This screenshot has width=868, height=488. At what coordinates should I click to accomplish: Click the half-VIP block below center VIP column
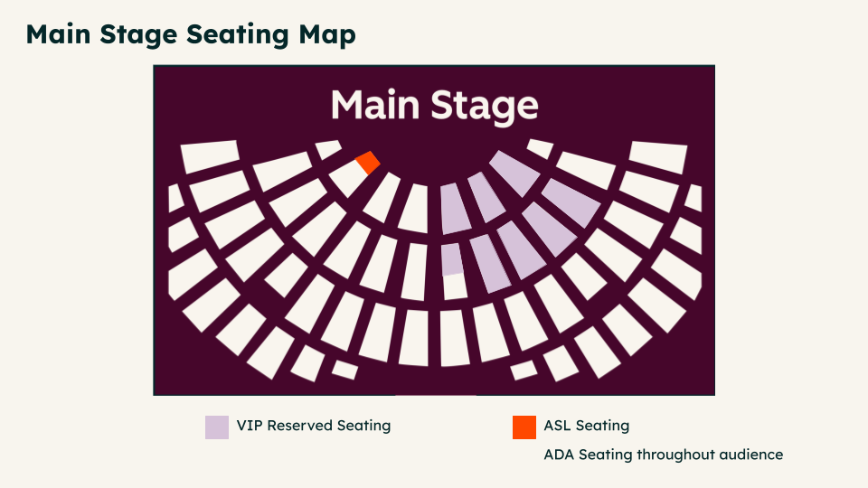point(453,272)
